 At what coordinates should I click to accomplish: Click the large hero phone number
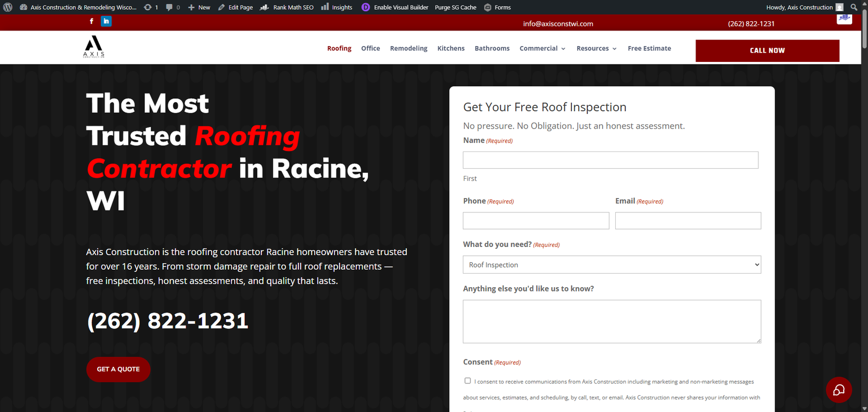[x=168, y=321]
